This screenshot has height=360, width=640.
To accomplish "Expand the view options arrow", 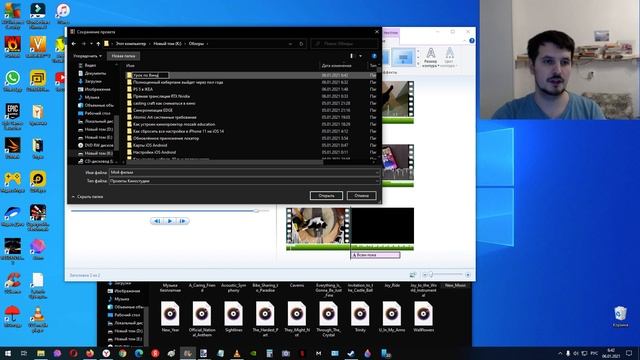I will [x=360, y=56].
